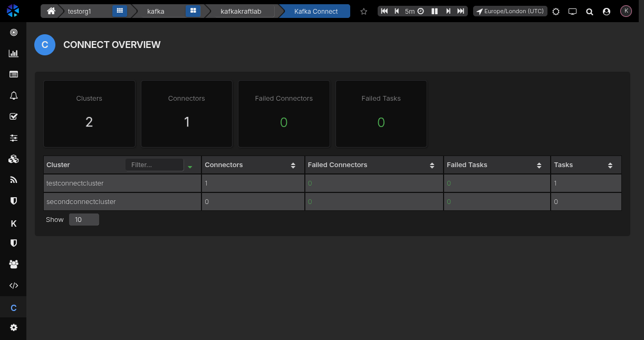Pause the live time playback

[x=435, y=11]
